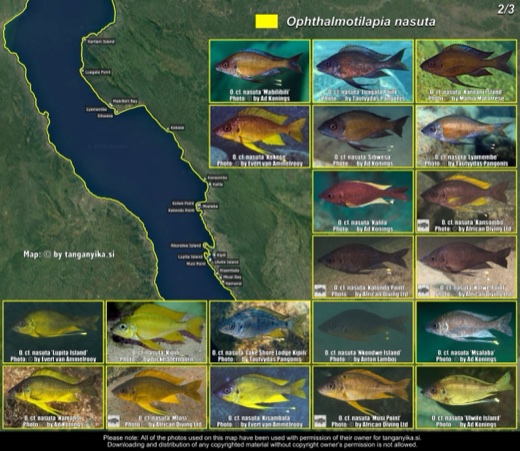Open the 'Musi Point' fish photo
The image size is (520, 451).
click(363, 397)
